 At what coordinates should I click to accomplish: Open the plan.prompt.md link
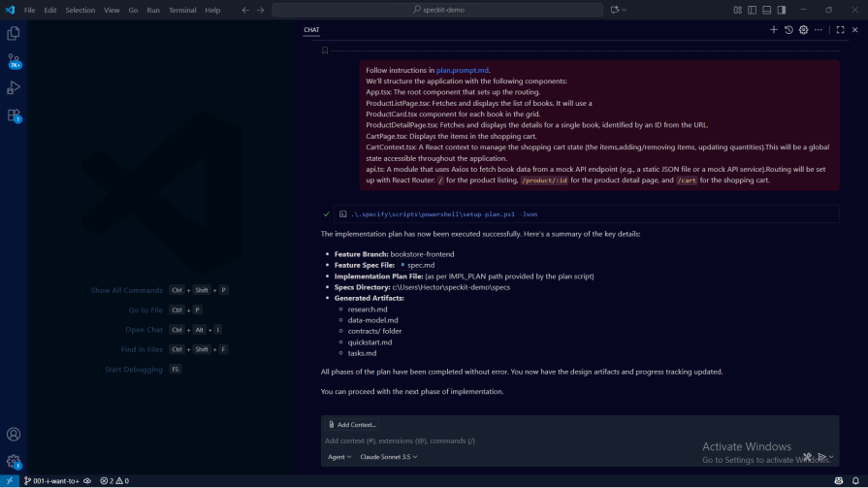pos(463,70)
